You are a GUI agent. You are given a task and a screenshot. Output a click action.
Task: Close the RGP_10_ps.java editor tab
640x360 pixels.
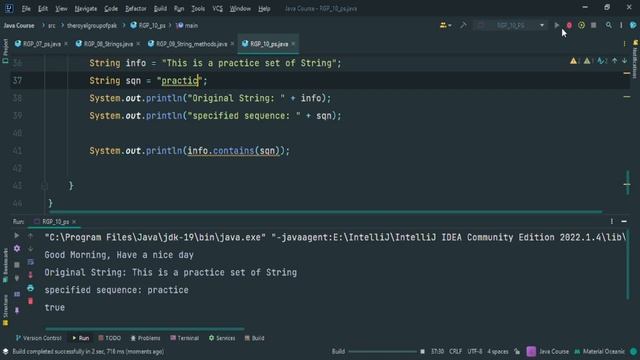pyautogui.click(x=293, y=44)
